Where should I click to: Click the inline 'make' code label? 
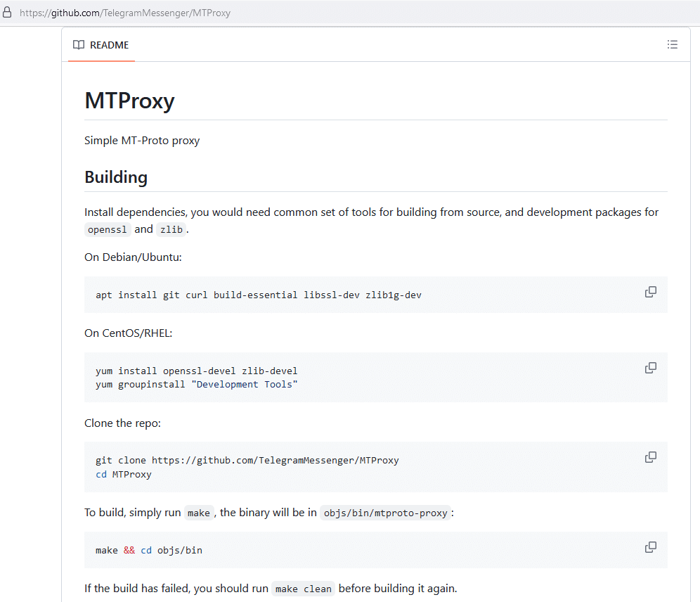click(199, 513)
